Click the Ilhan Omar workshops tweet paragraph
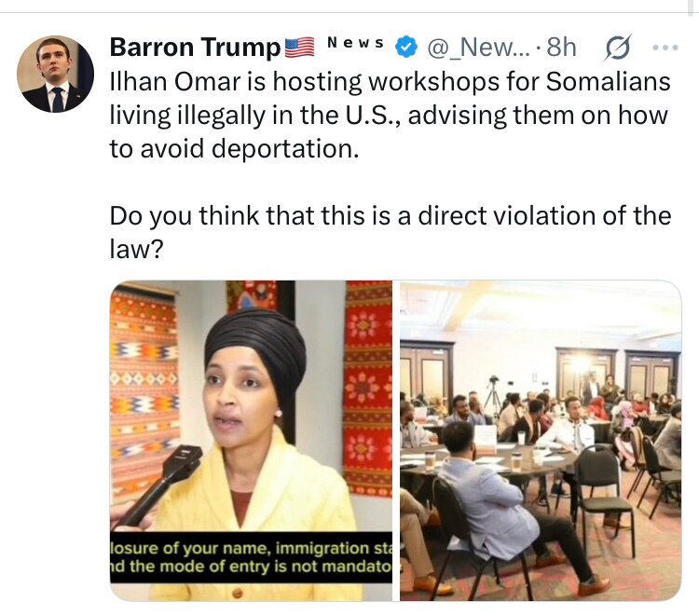The image size is (699, 616). pos(391,115)
